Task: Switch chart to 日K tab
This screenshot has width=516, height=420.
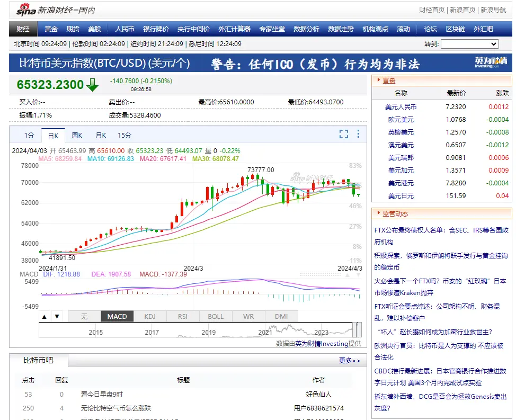Action: 54,136
